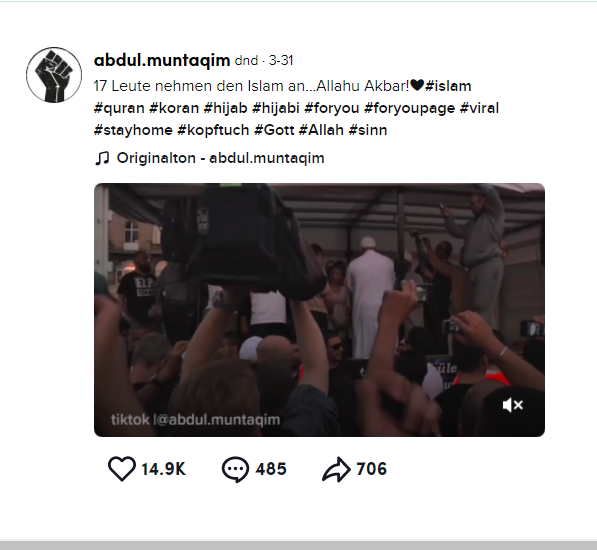597x550 pixels.
Task: Unmute the video with speaker icon
Action: pos(512,405)
